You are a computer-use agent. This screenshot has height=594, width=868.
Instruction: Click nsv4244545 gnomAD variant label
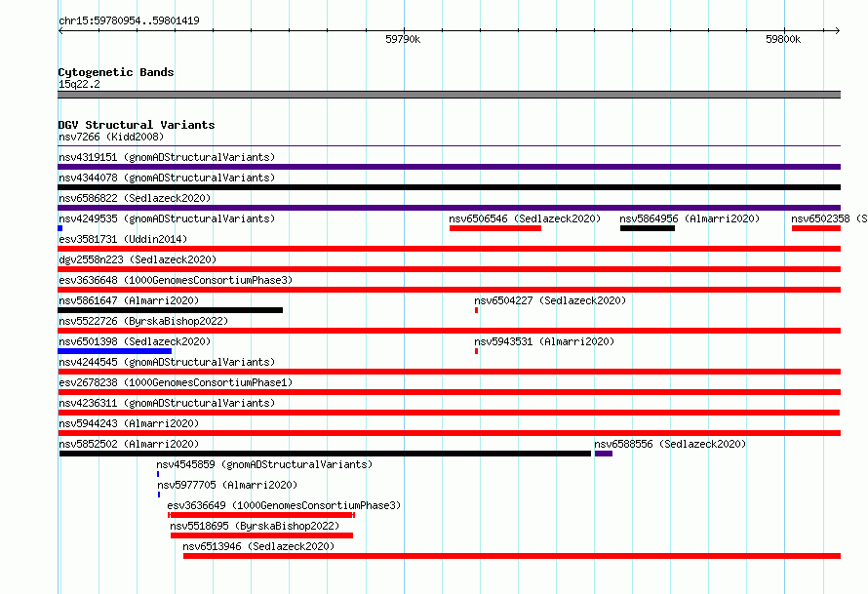167,362
